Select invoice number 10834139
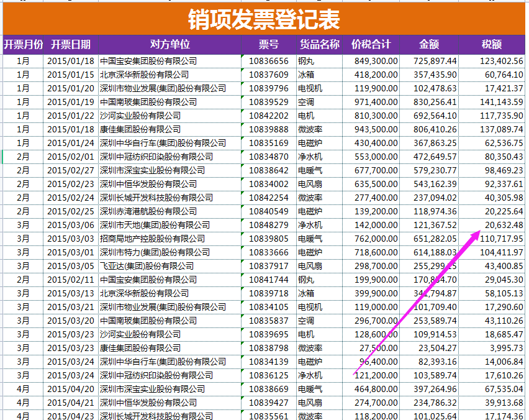 269,362
